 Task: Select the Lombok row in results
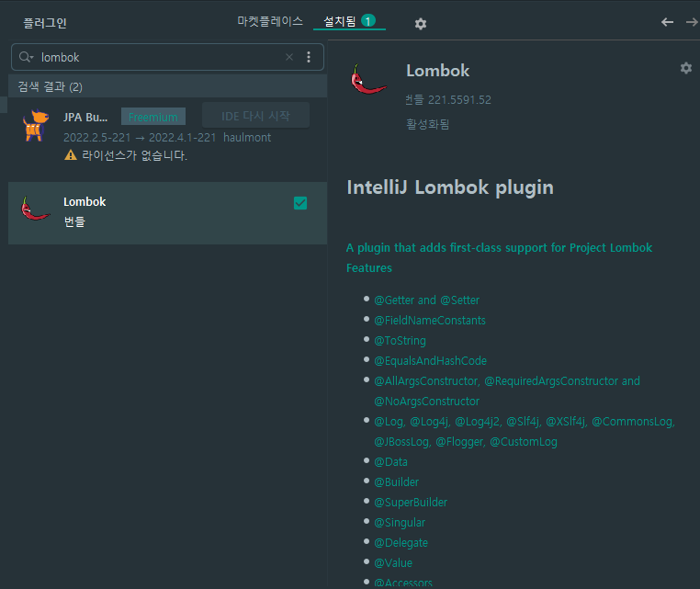point(167,213)
